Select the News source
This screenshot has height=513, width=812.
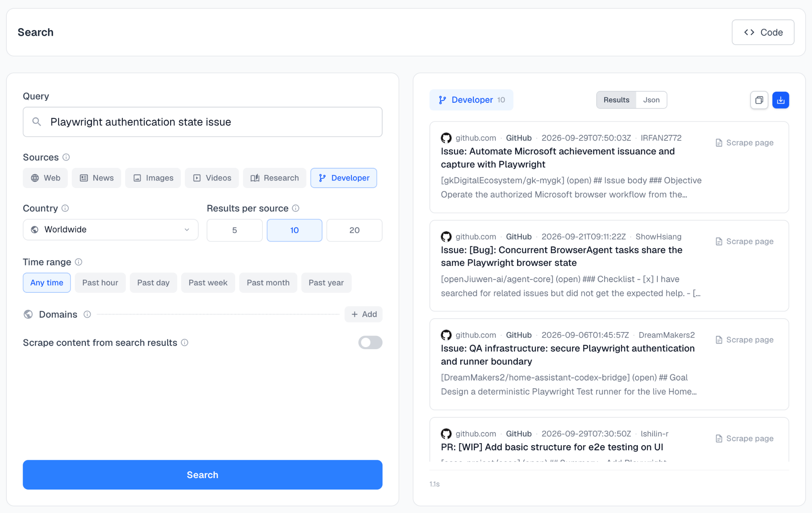coord(96,178)
